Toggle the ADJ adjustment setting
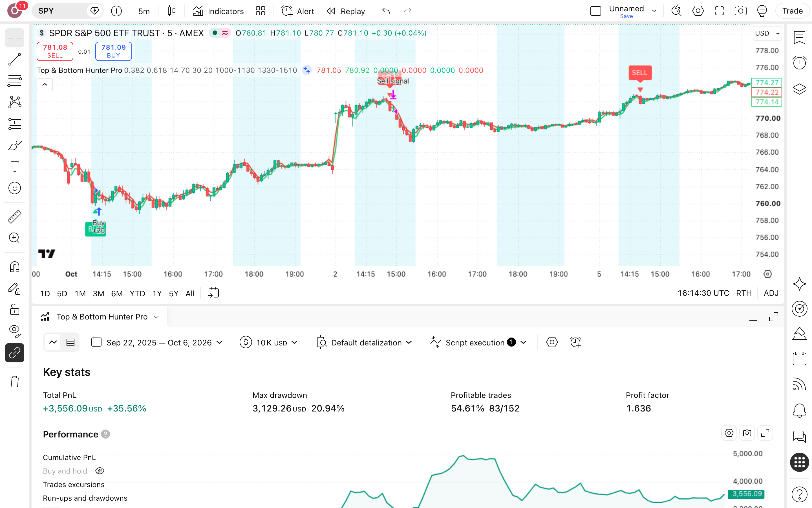Screen dimensions: 812x508 (x=771, y=293)
